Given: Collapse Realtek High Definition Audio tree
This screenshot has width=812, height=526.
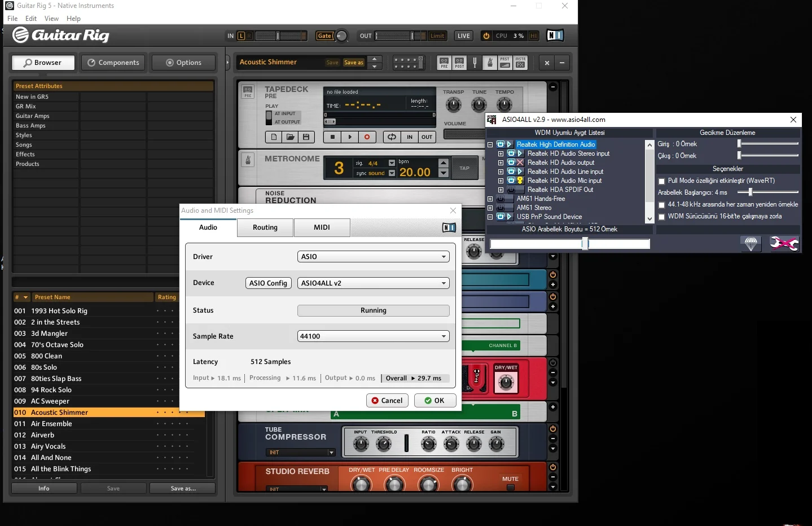Looking at the screenshot, I should point(490,144).
